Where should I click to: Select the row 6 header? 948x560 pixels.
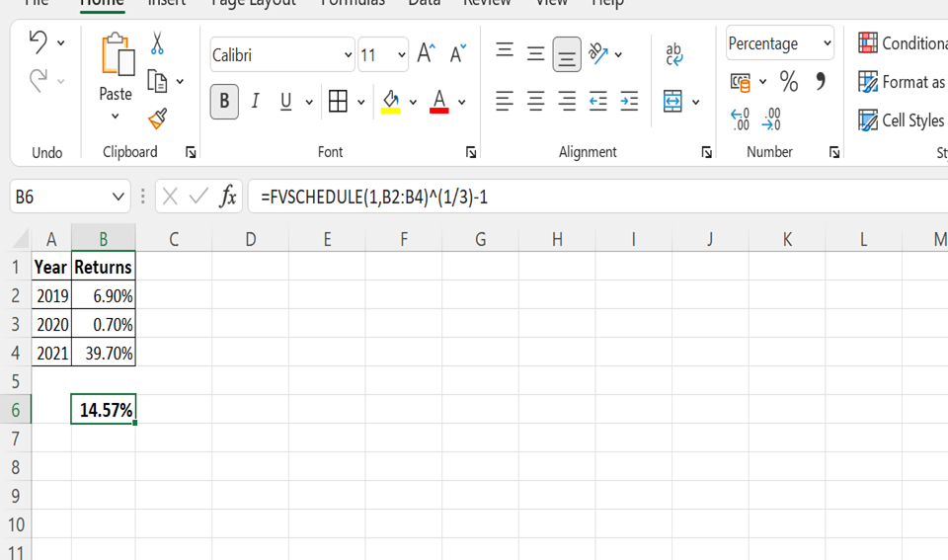[x=16, y=410]
